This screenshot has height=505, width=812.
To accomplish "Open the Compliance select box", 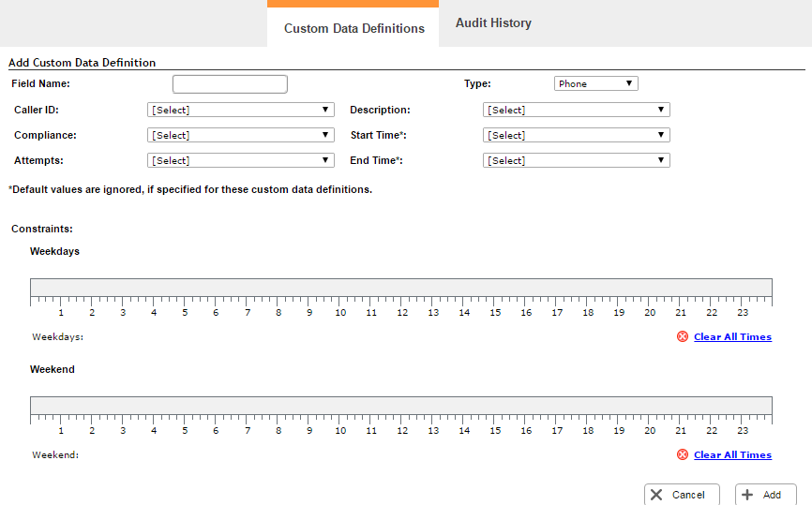I will click(x=240, y=135).
